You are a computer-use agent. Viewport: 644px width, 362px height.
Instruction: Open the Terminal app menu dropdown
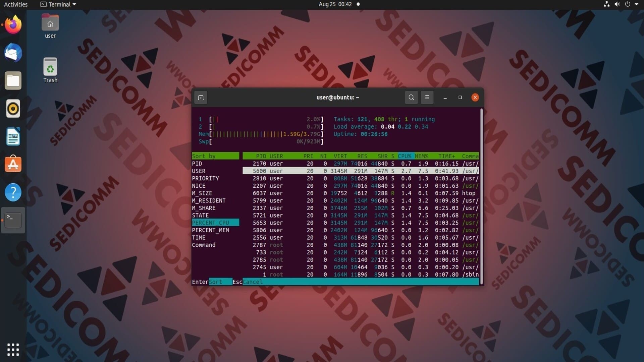(x=58, y=4)
